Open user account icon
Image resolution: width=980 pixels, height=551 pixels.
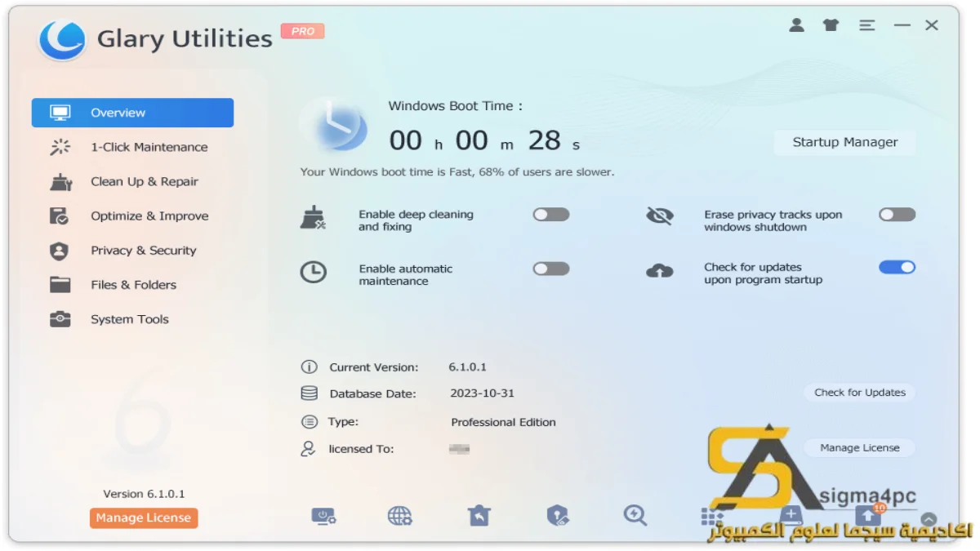click(x=796, y=25)
